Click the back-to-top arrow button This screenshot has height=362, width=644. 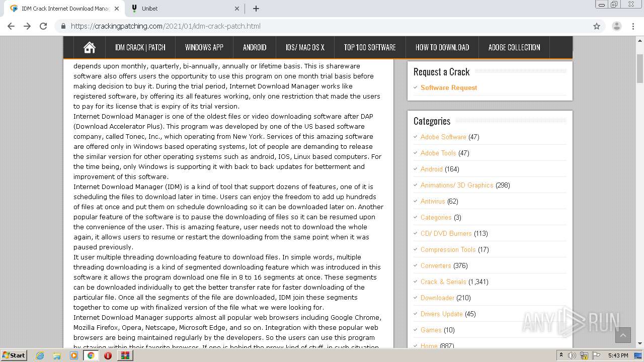(x=623, y=335)
